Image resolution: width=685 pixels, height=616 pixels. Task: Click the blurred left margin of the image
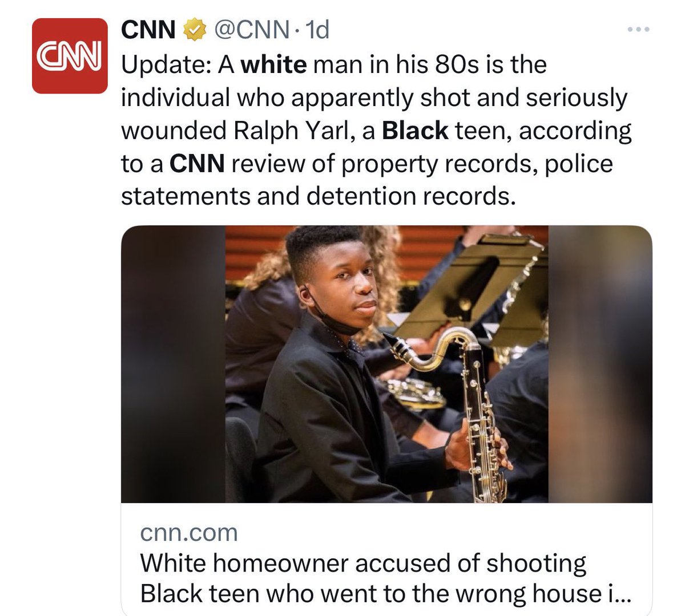173,364
